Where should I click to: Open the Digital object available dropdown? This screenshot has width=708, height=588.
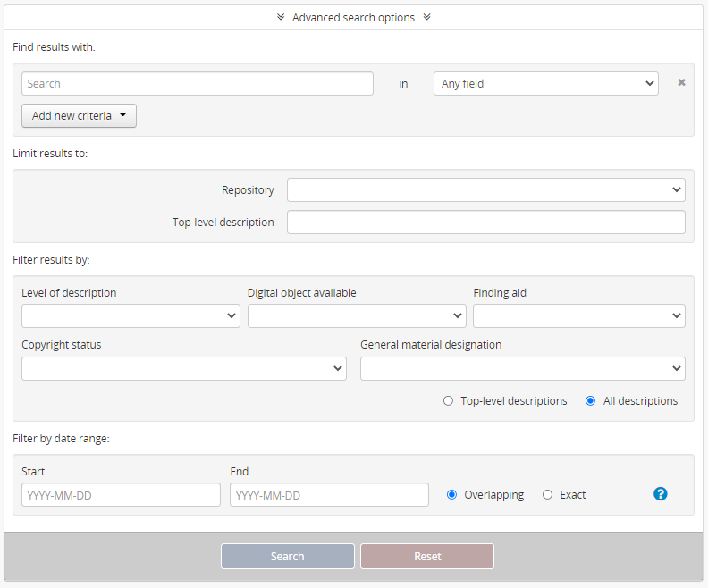point(357,316)
